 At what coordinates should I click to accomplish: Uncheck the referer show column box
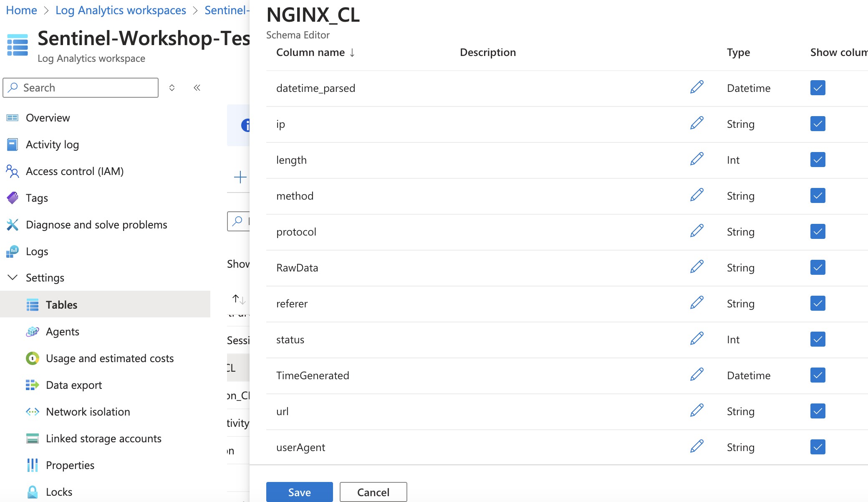point(818,303)
